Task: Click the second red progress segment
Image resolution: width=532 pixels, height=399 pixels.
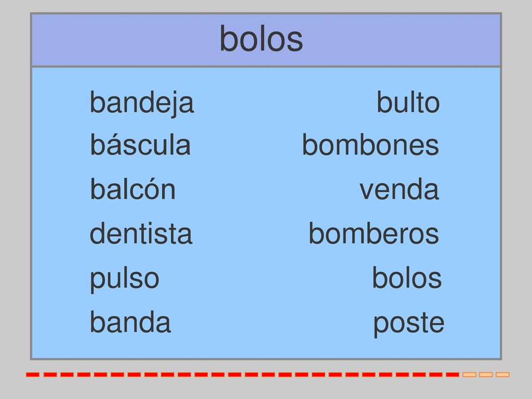Action: click(50, 375)
